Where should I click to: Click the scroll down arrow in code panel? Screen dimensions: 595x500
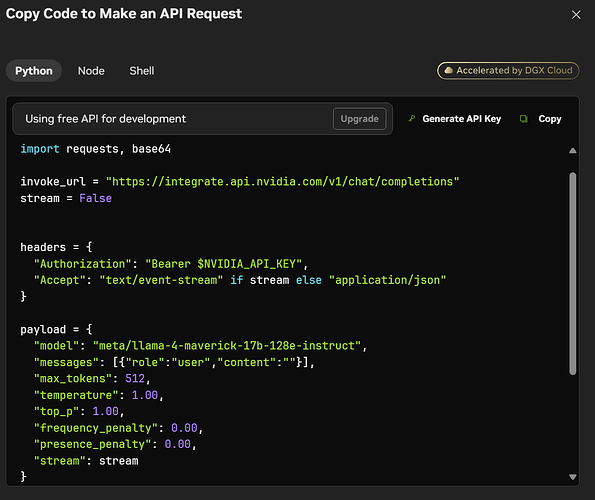click(573, 477)
